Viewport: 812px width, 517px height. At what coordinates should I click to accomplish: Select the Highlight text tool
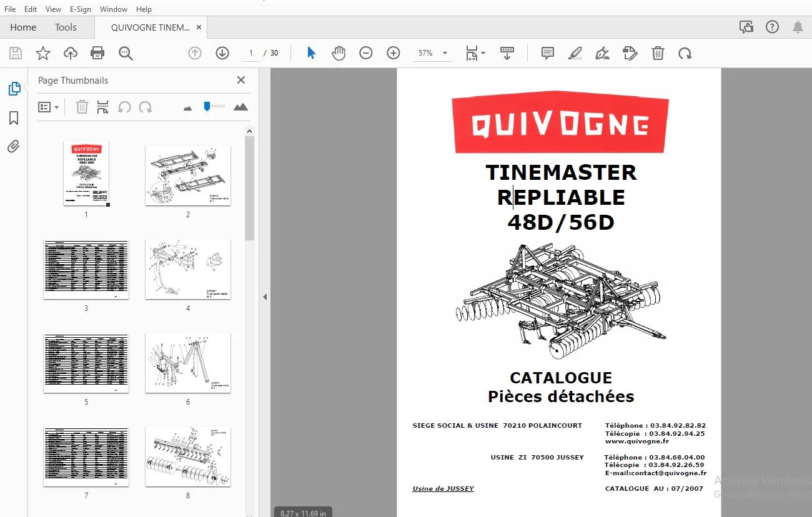pos(575,54)
